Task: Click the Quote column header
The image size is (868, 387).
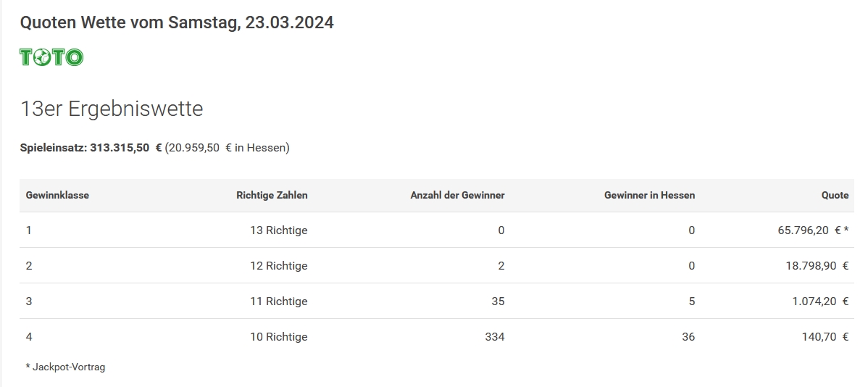Action: [835, 195]
